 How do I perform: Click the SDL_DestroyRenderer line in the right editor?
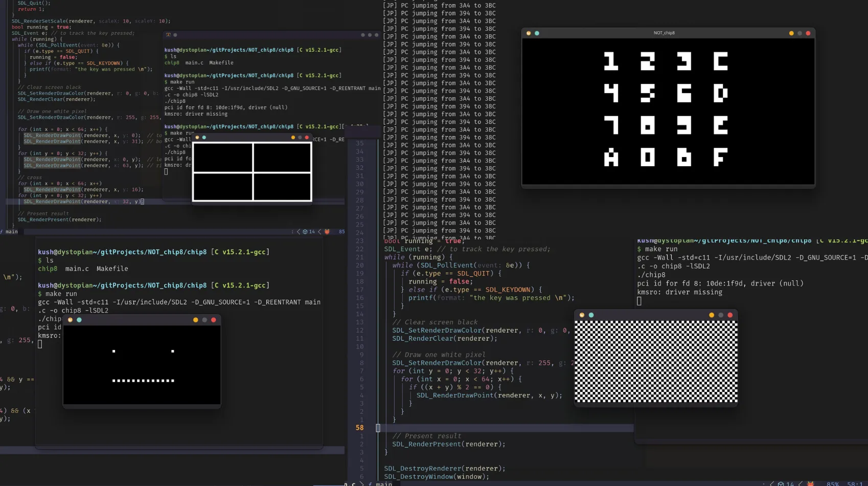click(444, 469)
